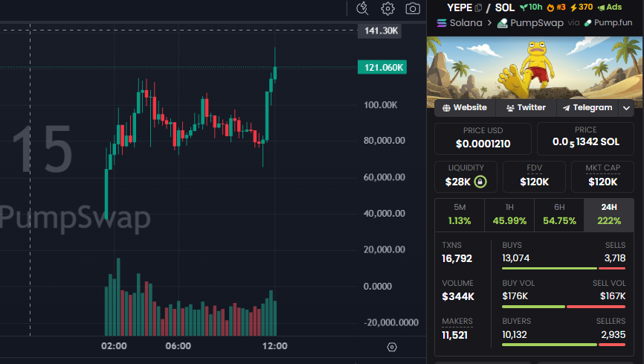Click the Solana breadcrumb link
The height and width of the screenshot is (364, 644).
tap(466, 23)
